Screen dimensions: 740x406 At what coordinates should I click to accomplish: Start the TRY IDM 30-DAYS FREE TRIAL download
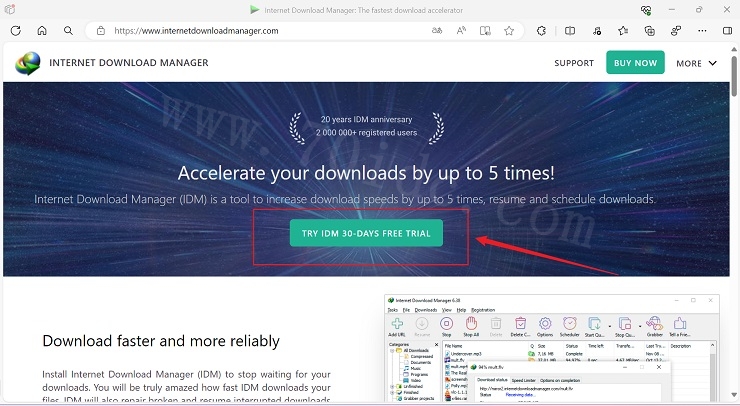[x=366, y=233]
